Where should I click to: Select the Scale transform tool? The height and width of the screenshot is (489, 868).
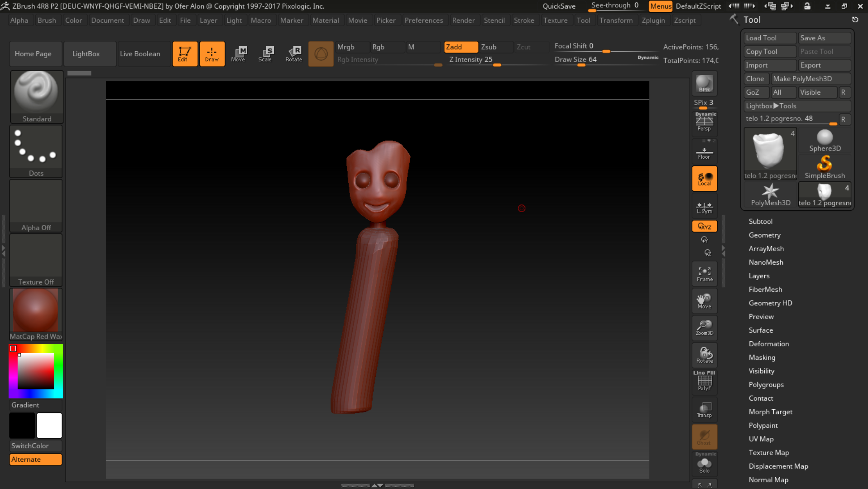(266, 54)
